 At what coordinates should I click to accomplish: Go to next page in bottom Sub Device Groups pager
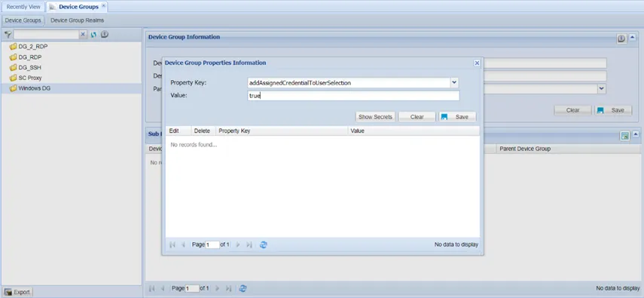pyautogui.click(x=217, y=288)
